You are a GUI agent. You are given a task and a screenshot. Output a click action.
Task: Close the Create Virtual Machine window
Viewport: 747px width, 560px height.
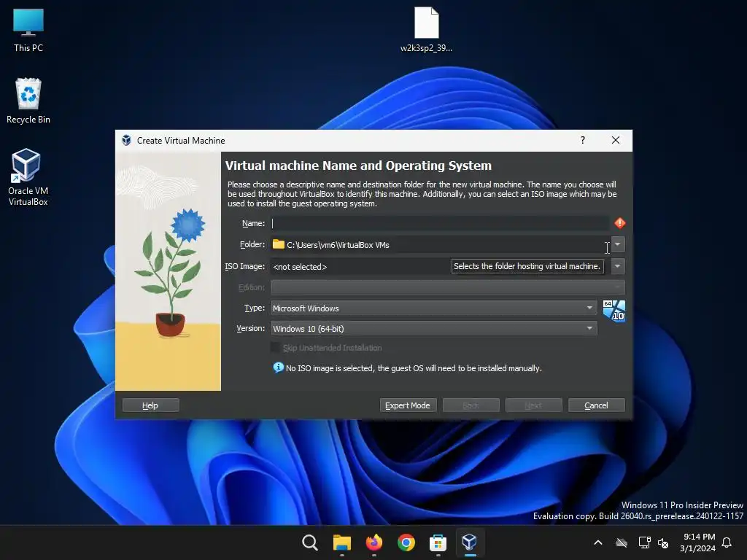click(x=616, y=140)
